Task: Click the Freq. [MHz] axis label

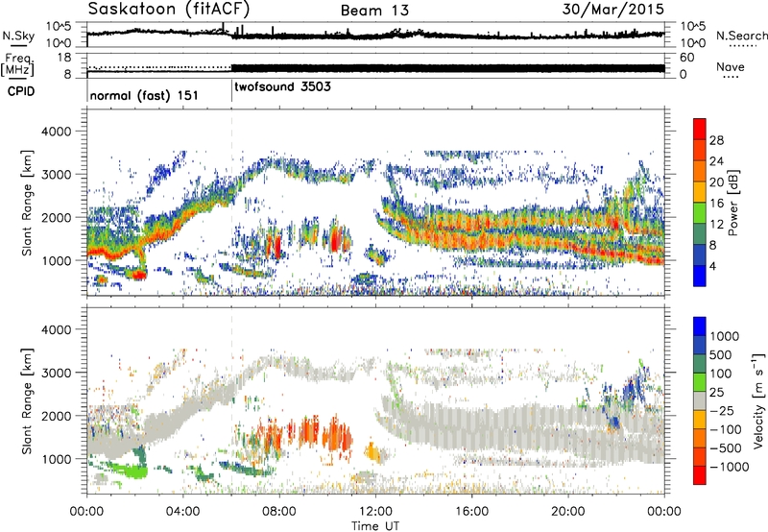Action: (x=17, y=65)
